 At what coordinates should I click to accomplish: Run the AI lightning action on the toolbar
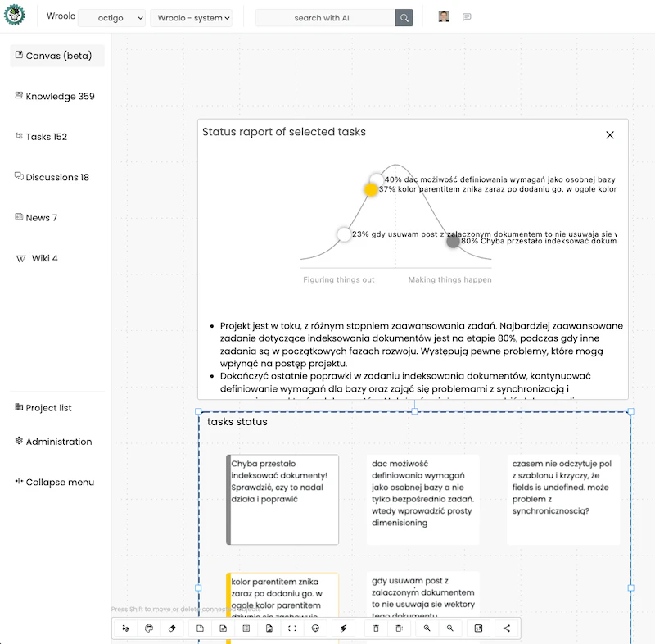[343, 628]
